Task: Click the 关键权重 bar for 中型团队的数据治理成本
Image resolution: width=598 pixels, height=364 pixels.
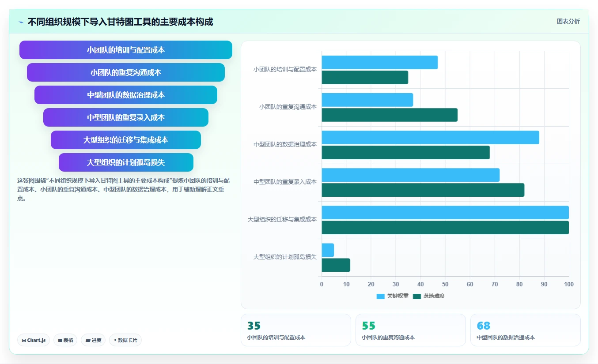Action: tap(430, 137)
